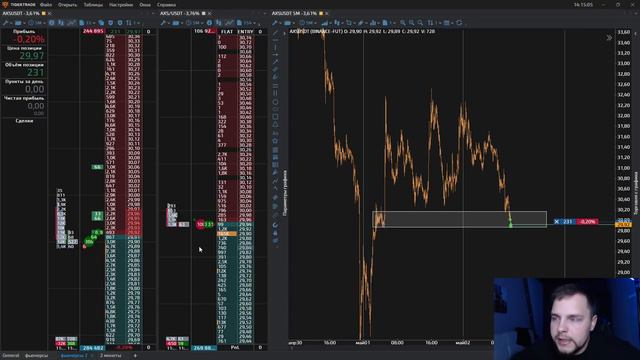The image size is (640, 360).
Task: Open the histogram icon on chart toolbar
Action: 374,23
